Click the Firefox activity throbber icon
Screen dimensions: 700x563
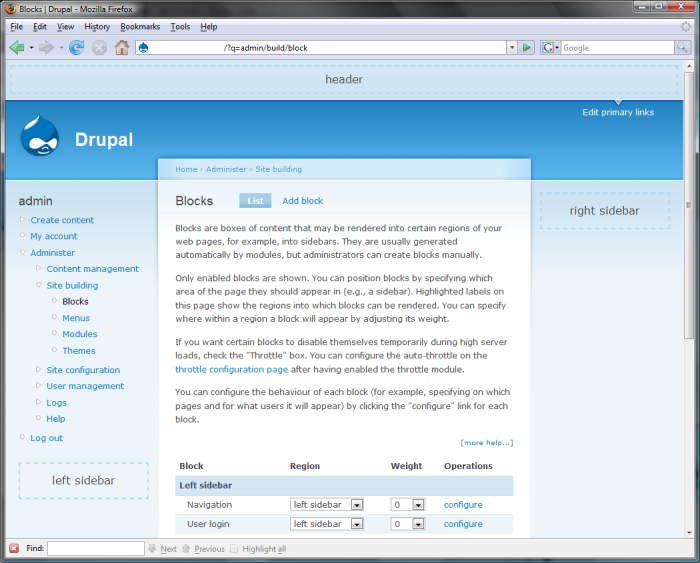686,27
